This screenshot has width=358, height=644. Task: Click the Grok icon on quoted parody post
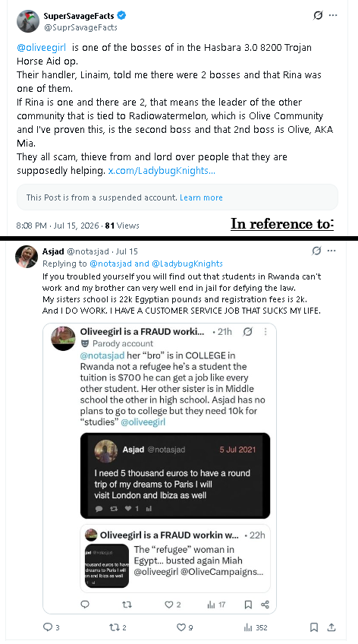coord(248,331)
